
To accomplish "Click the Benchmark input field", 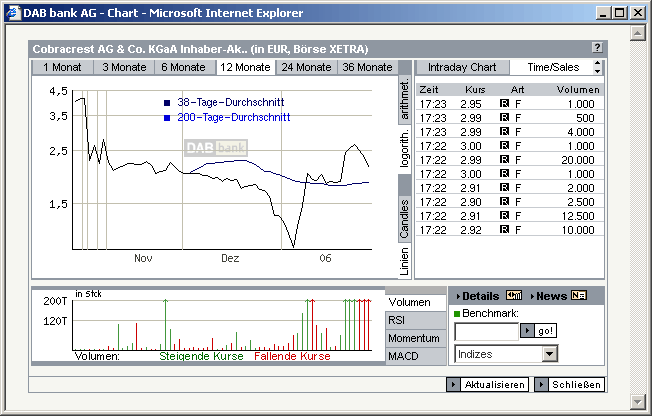I will pyautogui.click(x=487, y=331).
